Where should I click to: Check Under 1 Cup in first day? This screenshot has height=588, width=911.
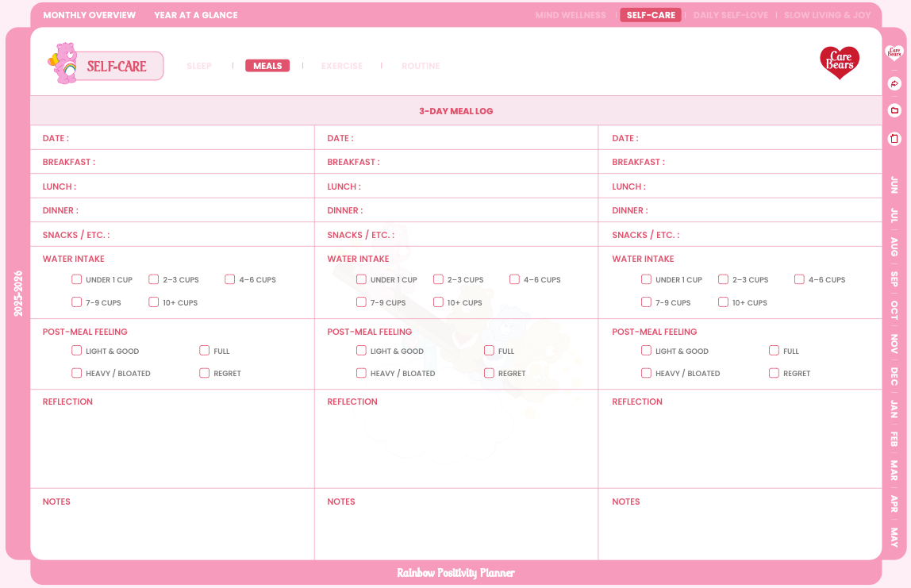pyautogui.click(x=77, y=279)
